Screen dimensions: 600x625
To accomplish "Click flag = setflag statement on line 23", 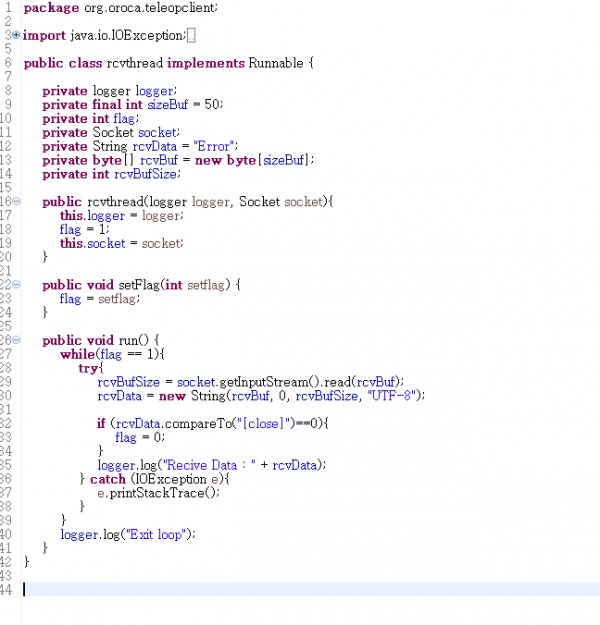I will tap(100, 299).
